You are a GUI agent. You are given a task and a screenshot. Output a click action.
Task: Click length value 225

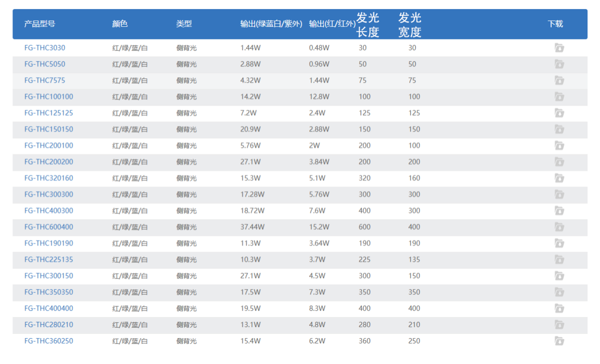[365, 260]
